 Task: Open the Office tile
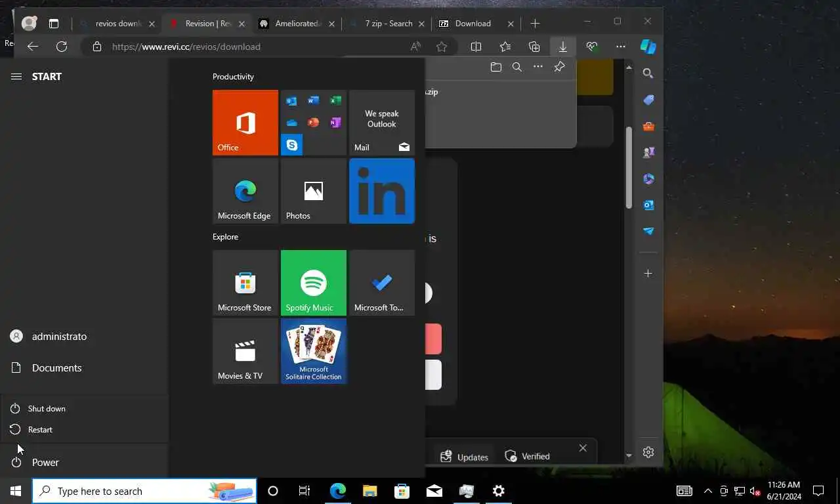coord(245,123)
